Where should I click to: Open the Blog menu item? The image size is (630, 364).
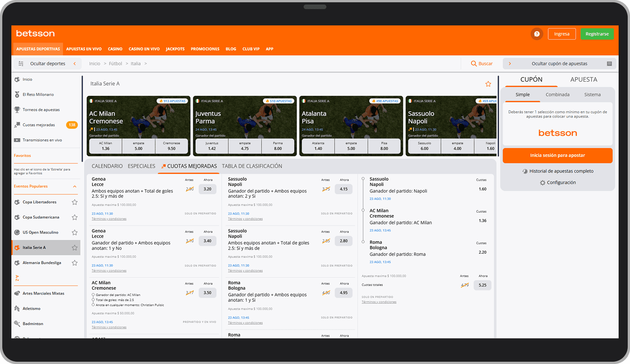coord(231,49)
